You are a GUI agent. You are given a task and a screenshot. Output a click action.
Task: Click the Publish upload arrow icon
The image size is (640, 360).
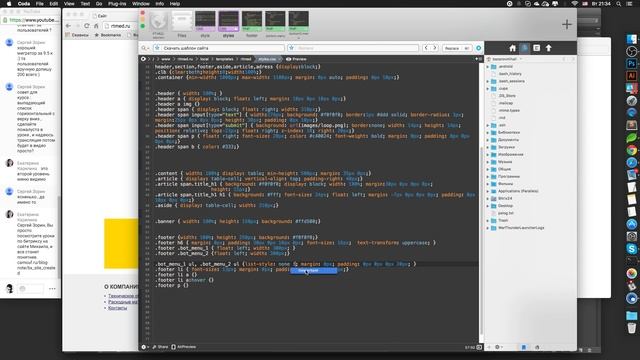(x=549, y=48)
